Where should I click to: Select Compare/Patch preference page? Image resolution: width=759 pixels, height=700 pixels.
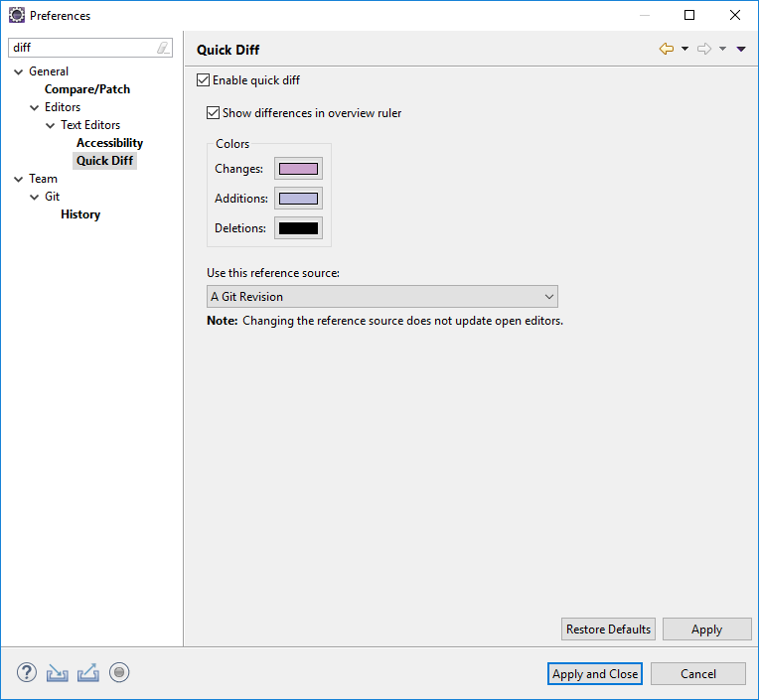point(87,89)
